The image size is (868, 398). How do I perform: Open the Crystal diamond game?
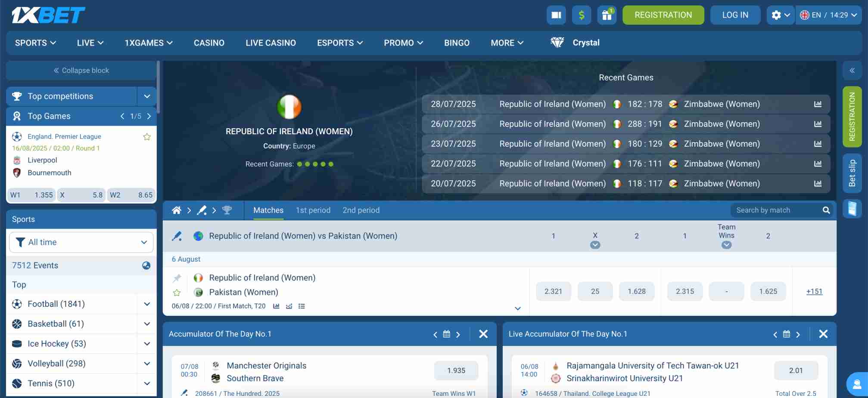point(575,43)
